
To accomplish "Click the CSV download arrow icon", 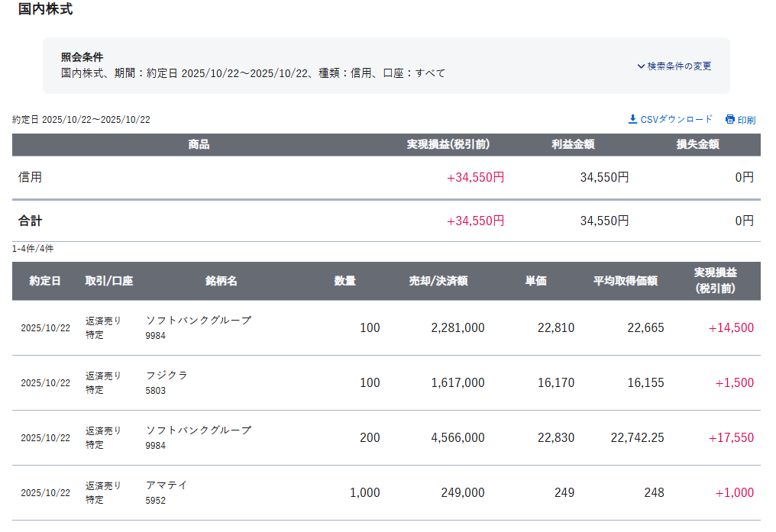I will [x=632, y=119].
